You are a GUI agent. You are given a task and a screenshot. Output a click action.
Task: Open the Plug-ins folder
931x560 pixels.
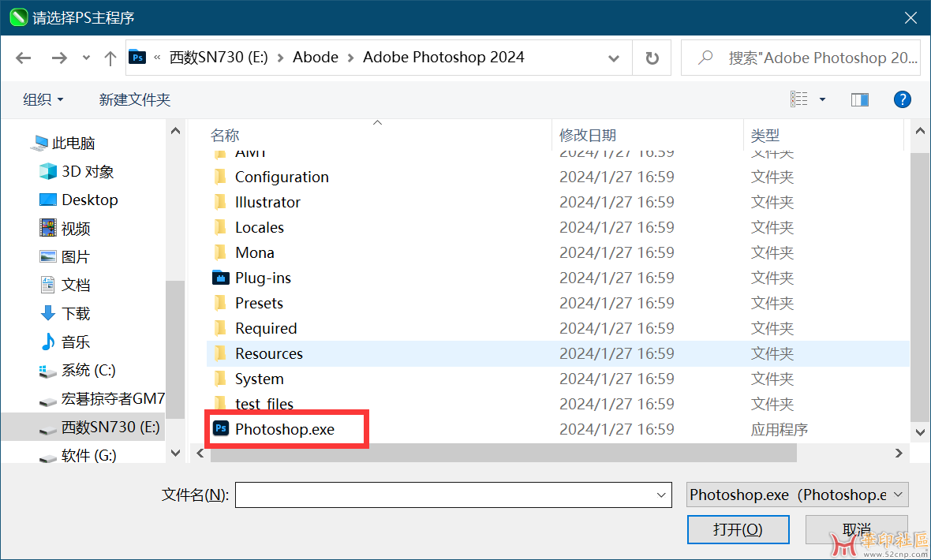pyautogui.click(x=263, y=278)
